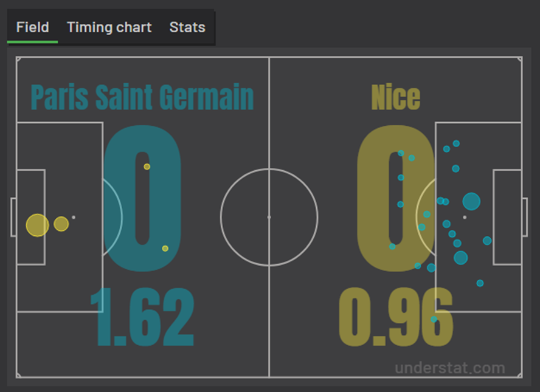Click the teal shot dot nearest the right goal
This screenshot has height=392, width=540.
click(x=487, y=241)
